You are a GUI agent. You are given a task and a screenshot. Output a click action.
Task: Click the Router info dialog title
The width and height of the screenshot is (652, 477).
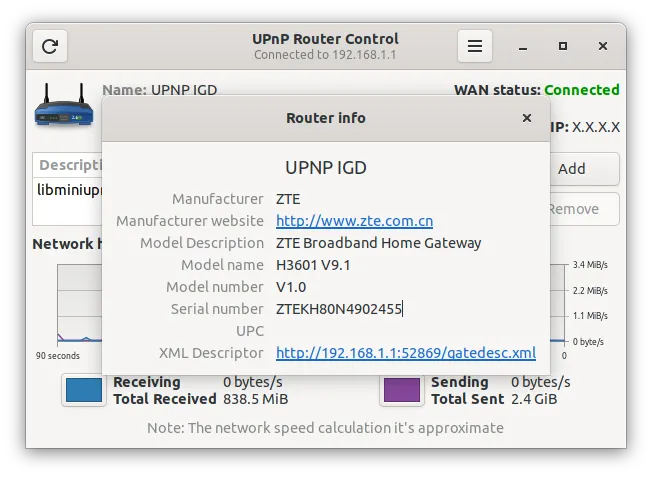325,118
